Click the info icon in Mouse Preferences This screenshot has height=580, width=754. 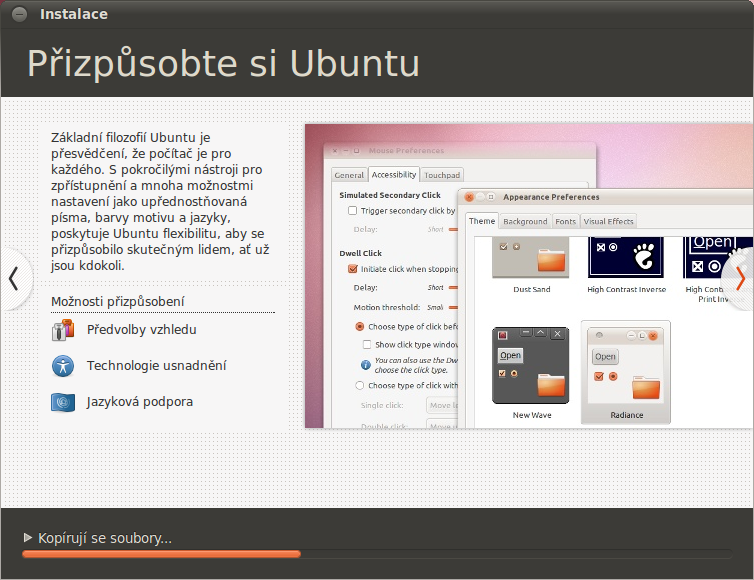[366, 364]
